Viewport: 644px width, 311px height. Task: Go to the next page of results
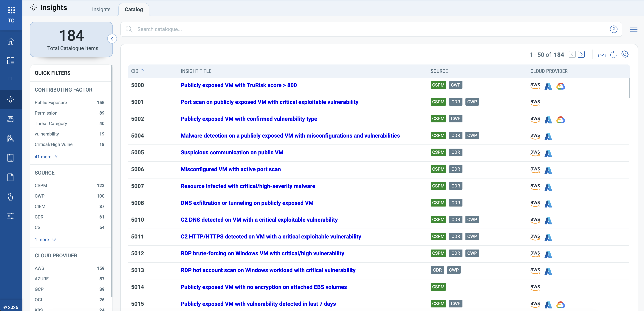(581, 54)
